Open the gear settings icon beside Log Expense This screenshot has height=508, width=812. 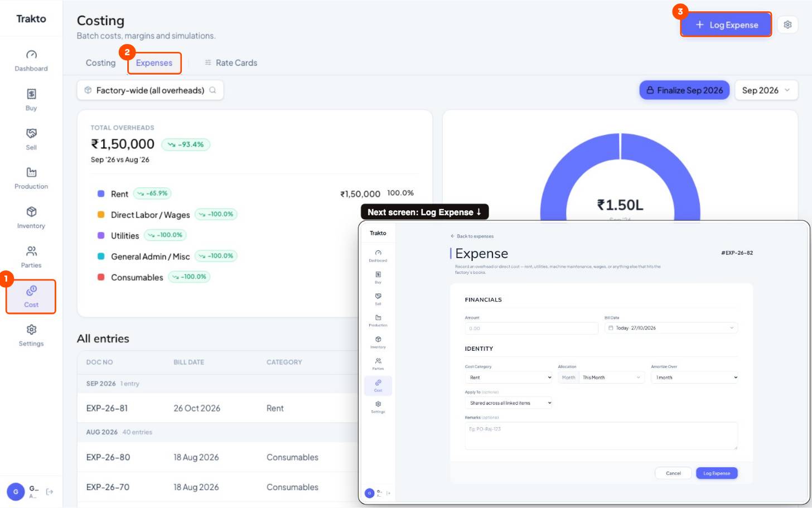787,25
